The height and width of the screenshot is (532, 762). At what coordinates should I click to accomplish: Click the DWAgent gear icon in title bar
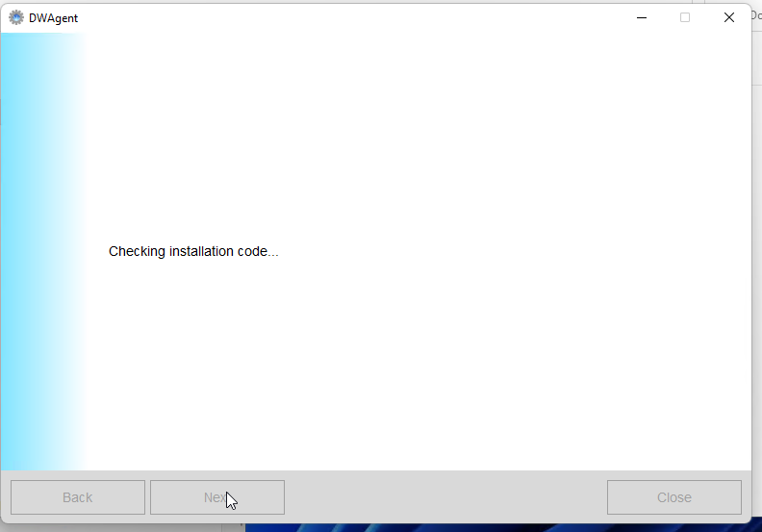16,17
